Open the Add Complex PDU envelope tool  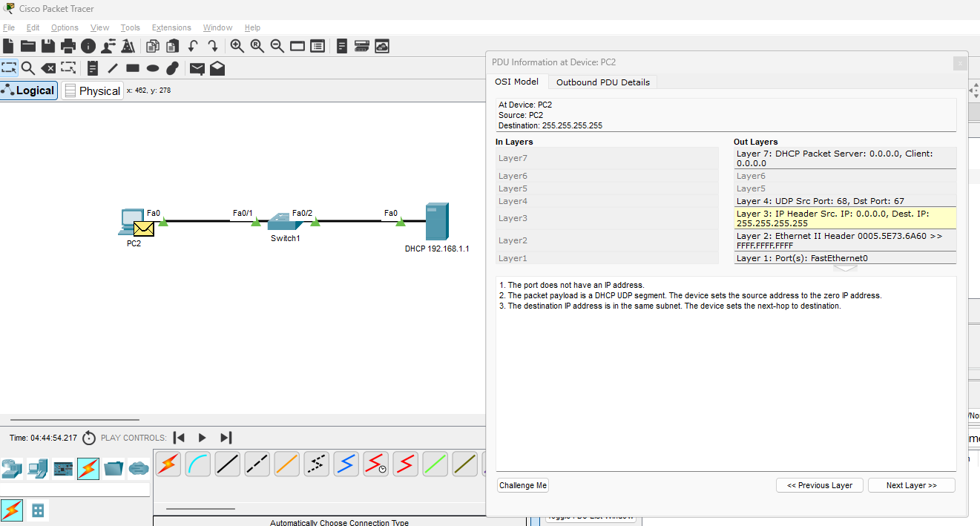point(217,69)
